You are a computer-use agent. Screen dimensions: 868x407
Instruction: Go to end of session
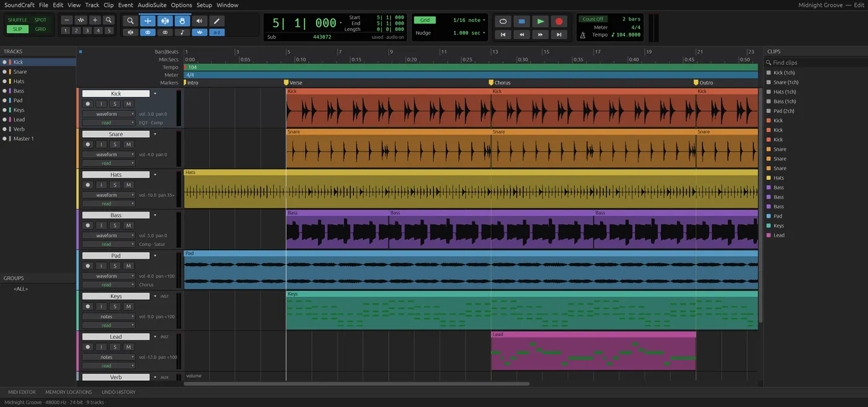pyautogui.click(x=559, y=35)
